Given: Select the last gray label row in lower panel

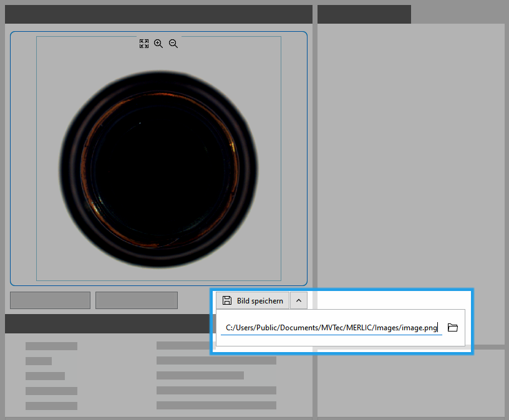Looking at the screenshot, I should pyautogui.click(x=51, y=406).
